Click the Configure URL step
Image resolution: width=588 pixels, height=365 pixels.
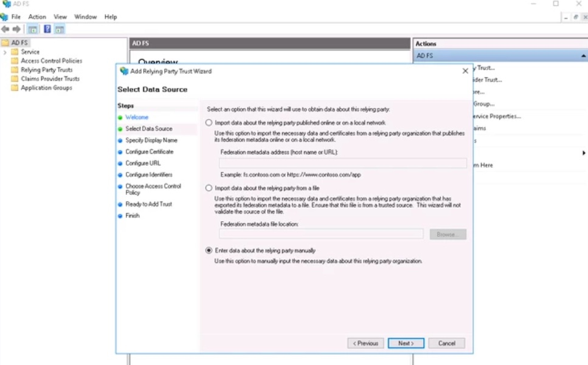(x=143, y=163)
